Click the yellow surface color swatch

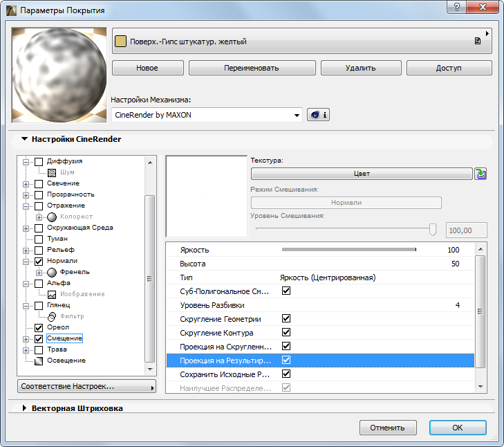(120, 42)
